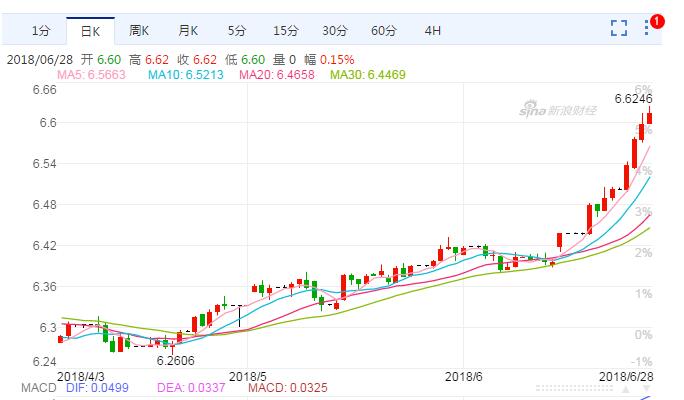Click the 幅 0.15% change value
This screenshot has height=400, width=684.
[x=329, y=60]
